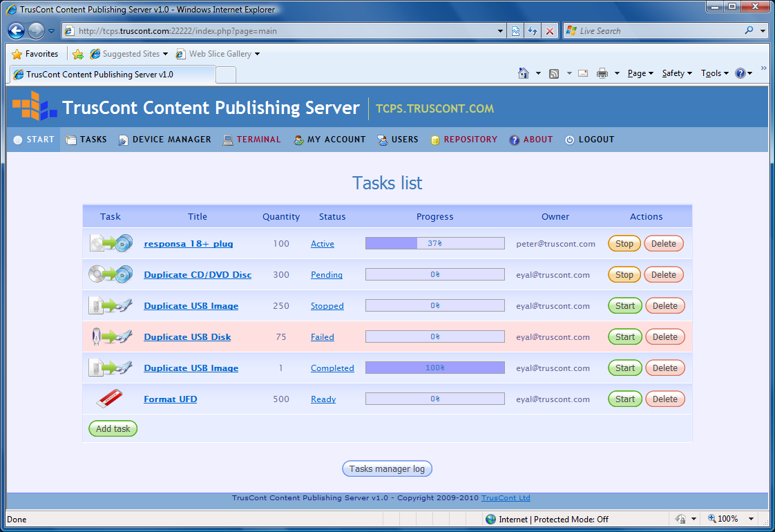Click the Duplicate USB Disk task icon
This screenshot has height=532, width=775.
pyautogui.click(x=111, y=337)
